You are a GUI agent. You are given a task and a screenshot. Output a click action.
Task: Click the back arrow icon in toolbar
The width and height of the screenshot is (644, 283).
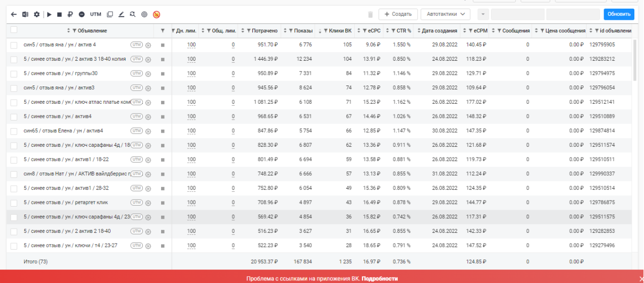point(14,14)
